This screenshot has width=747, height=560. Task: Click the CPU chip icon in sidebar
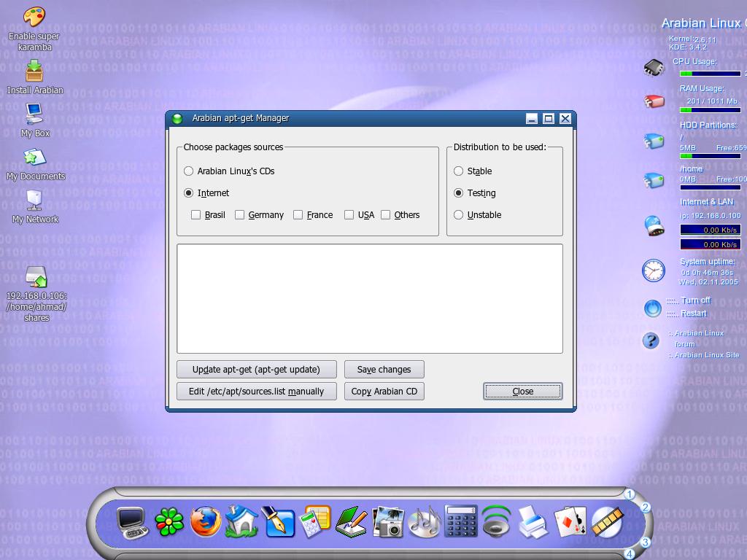654,68
